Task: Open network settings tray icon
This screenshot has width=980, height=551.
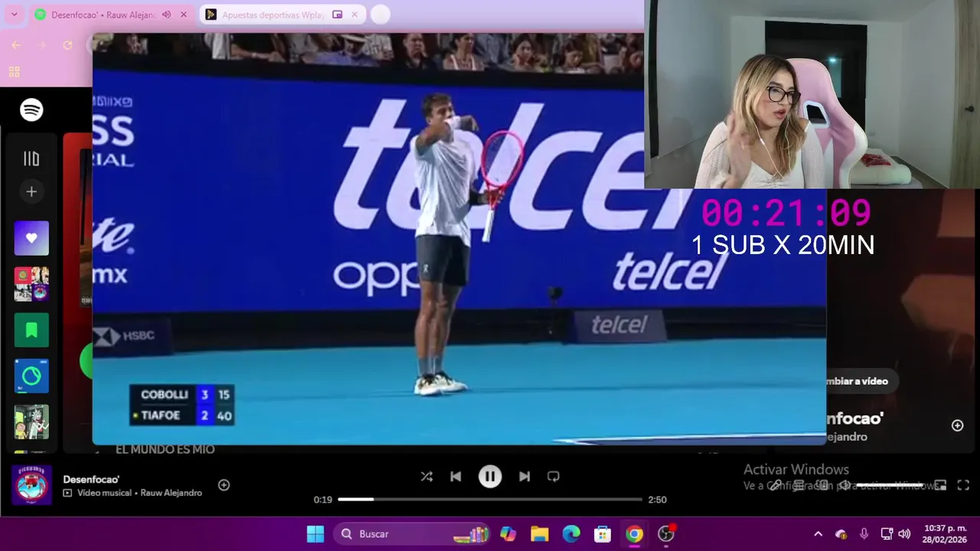Action: (x=887, y=534)
